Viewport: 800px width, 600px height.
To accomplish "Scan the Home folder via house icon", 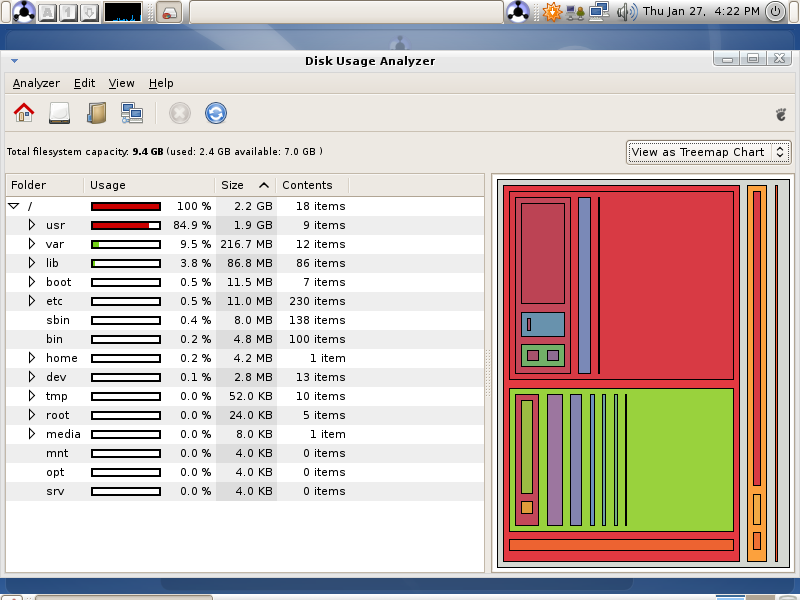I will (24, 113).
